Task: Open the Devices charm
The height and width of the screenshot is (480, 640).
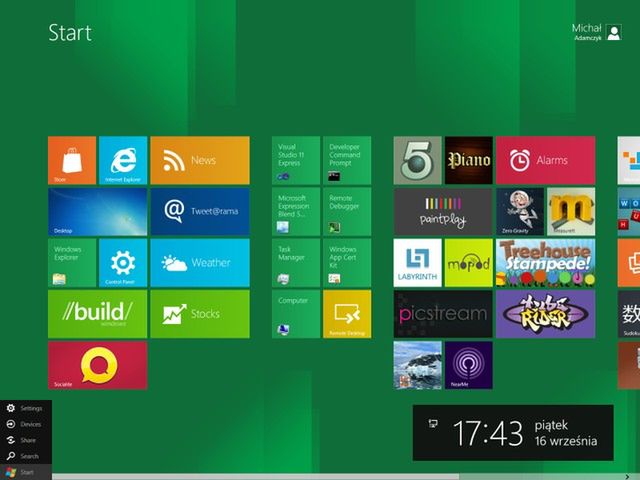Action: click(26, 424)
